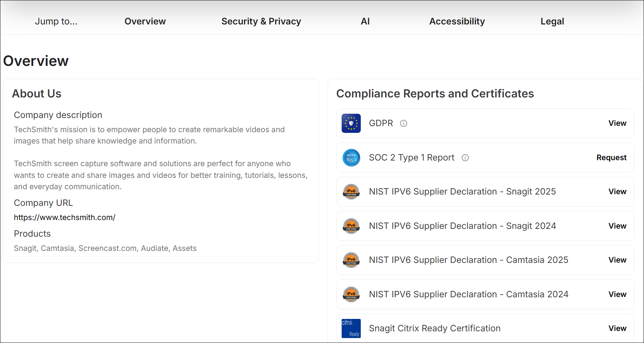Click the GDPR EU shield badge icon
The height and width of the screenshot is (343, 644).
click(351, 123)
